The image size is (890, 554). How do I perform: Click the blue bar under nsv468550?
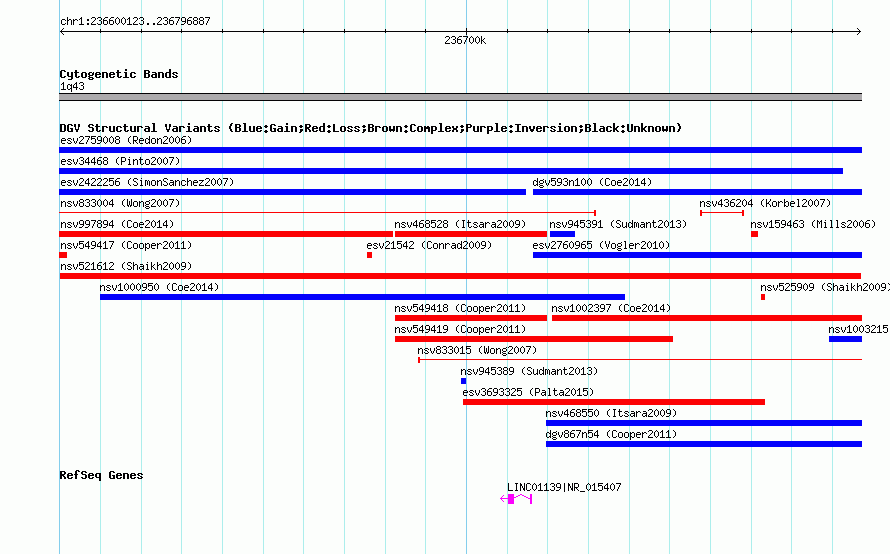[x=704, y=423]
